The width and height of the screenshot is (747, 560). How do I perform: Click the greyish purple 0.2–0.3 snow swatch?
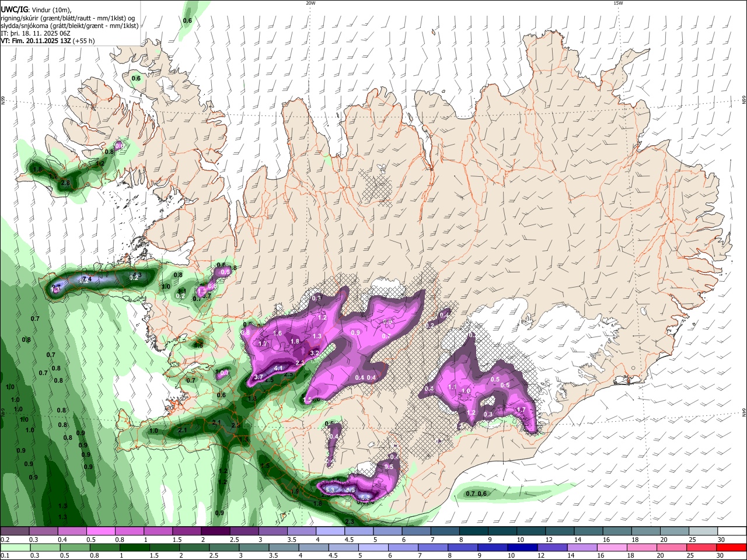[15, 531]
